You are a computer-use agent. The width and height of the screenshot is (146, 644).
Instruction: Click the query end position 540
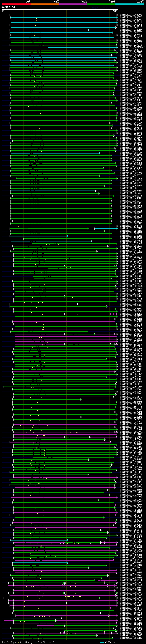point(115,11)
